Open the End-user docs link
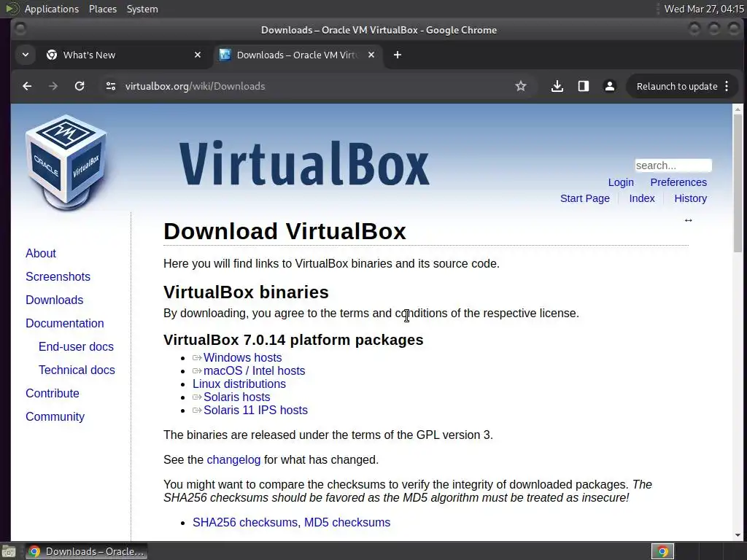The width and height of the screenshot is (747, 560). click(76, 346)
